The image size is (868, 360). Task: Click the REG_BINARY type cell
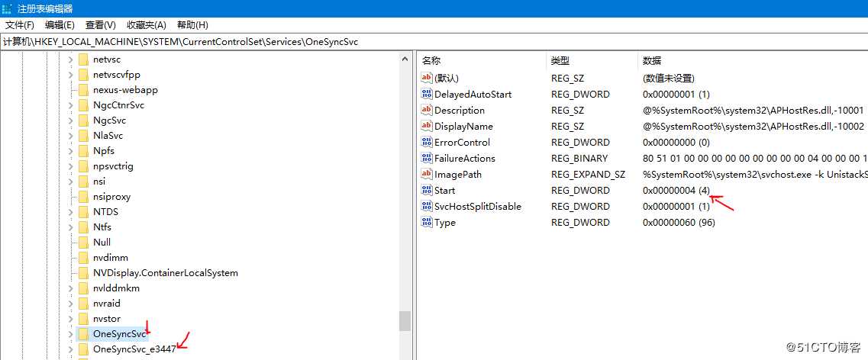point(579,158)
